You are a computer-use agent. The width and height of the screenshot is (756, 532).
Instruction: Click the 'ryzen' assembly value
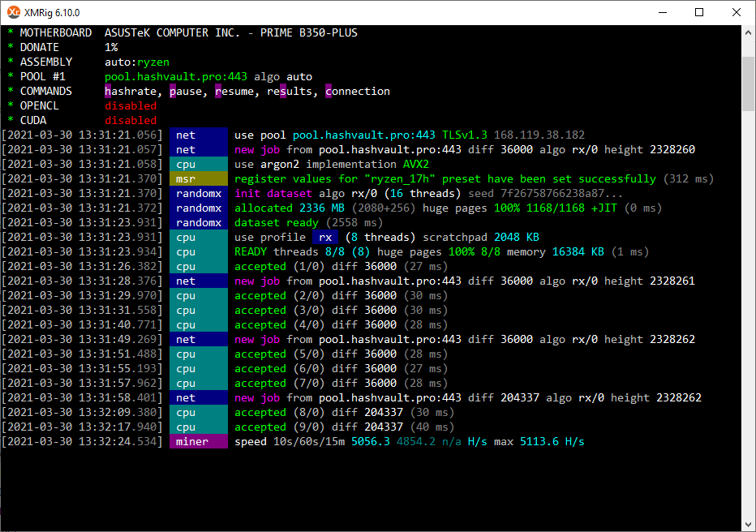pyautogui.click(x=153, y=62)
